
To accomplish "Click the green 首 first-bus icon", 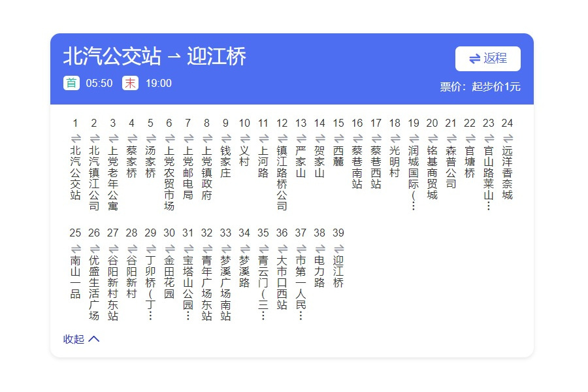I will [71, 83].
